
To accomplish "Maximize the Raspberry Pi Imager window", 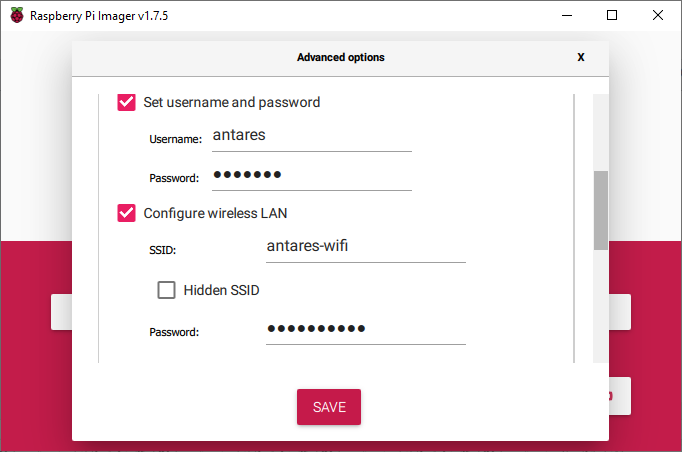I will click(612, 15).
